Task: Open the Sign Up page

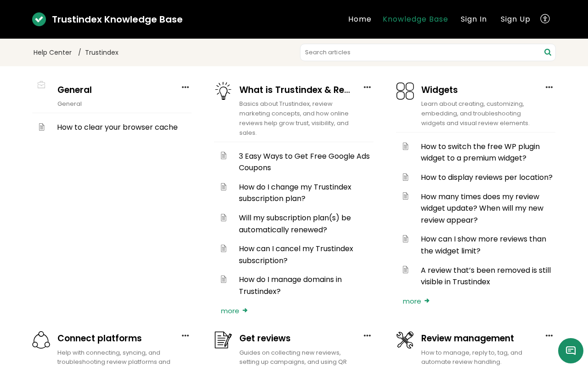Action: coord(515,19)
